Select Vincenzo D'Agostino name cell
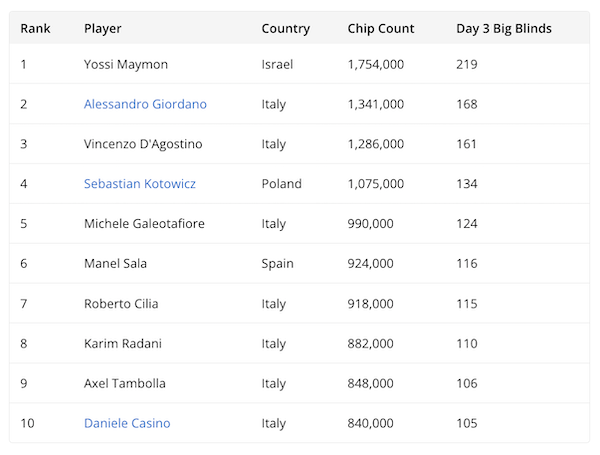Viewport: 600px width, 455px height. click(143, 144)
